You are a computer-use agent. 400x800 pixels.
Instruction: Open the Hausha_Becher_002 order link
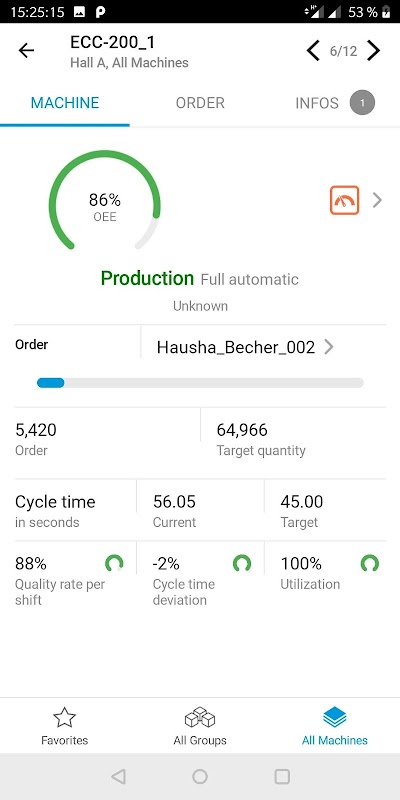[236, 347]
